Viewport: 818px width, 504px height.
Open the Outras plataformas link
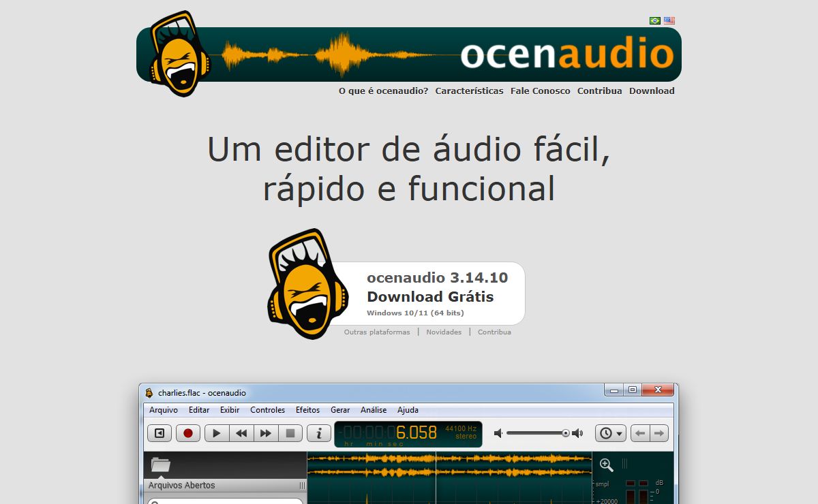click(377, 332)
